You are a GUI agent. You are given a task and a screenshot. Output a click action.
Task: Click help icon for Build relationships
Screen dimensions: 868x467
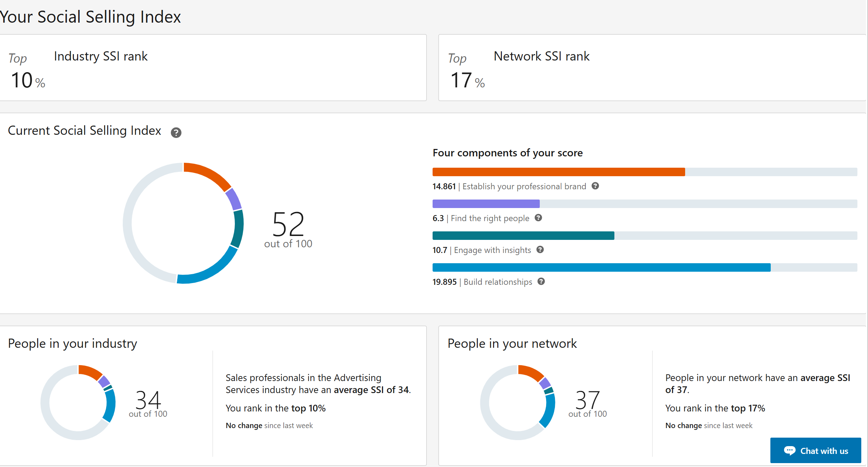541,281
